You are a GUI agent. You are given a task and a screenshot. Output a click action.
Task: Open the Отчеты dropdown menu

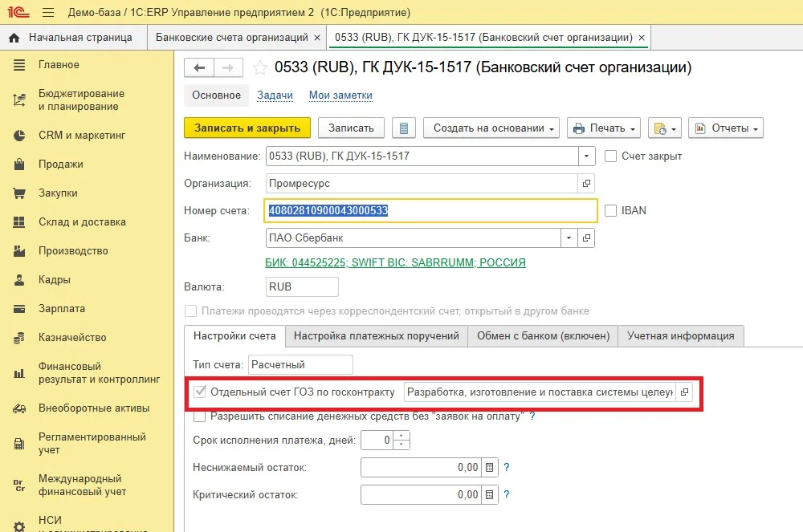tap(726, 128)
